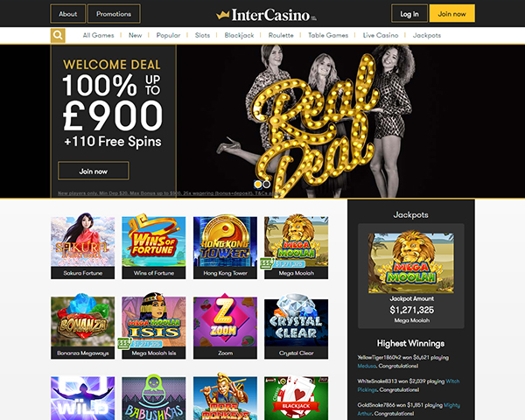Viewport: 525px width, 420px height.
Task: Select the first banner carousel dot
Action: (x=258, y=185)
